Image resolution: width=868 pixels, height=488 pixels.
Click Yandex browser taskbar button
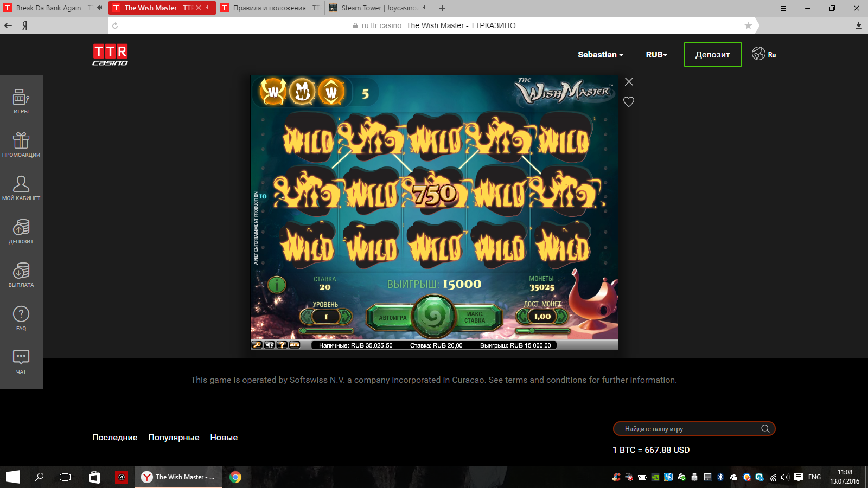coord(178,477)
